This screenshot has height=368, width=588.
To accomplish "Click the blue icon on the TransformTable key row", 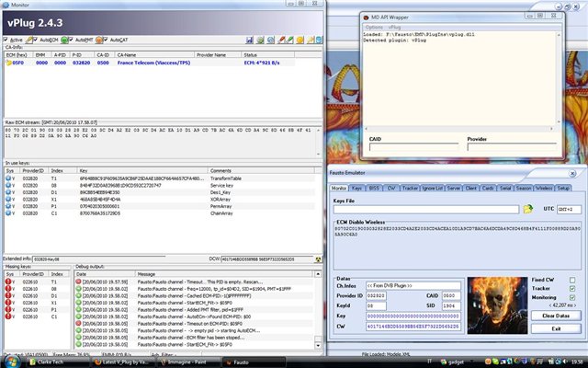I will (8, 178).
